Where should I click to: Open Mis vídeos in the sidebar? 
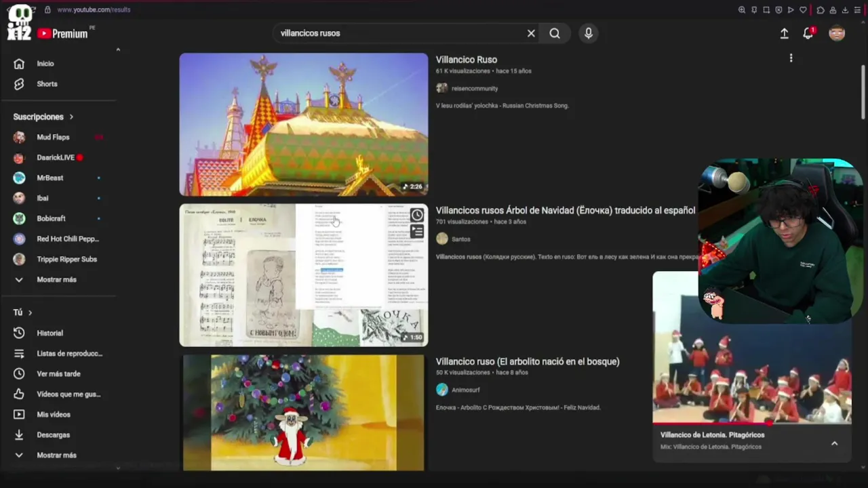(54, 415)
